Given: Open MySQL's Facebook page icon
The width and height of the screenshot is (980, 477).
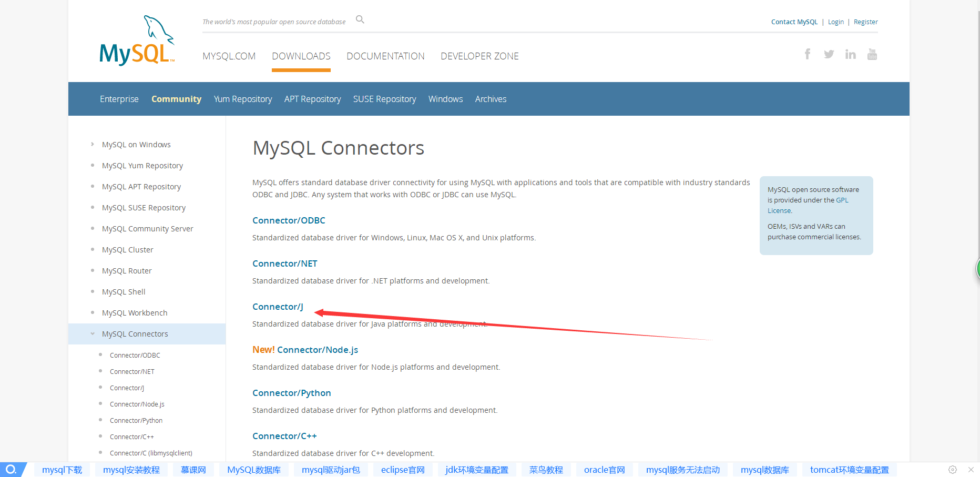Looking at the screenshot, I should click(808, 54).
